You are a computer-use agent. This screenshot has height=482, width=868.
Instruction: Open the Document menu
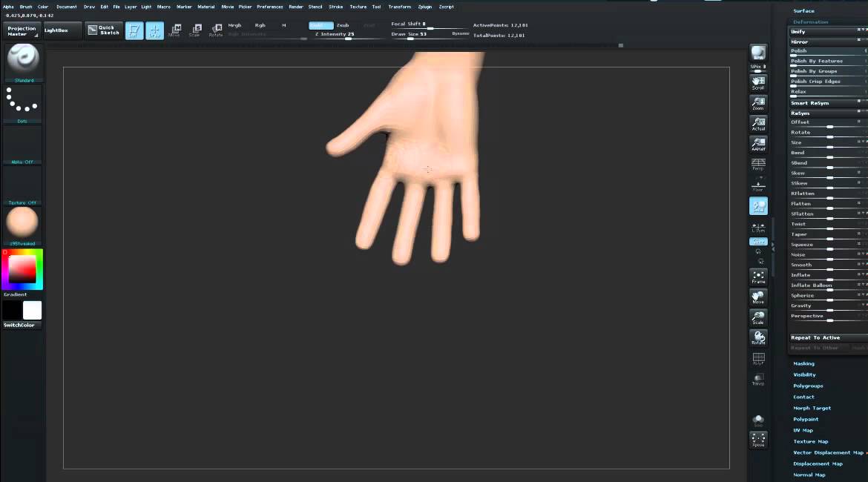(x=67, y=7)
